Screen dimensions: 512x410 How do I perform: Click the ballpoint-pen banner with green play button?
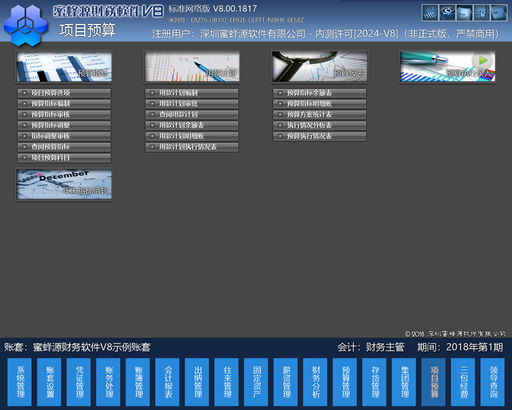click(x=448, y=67)
